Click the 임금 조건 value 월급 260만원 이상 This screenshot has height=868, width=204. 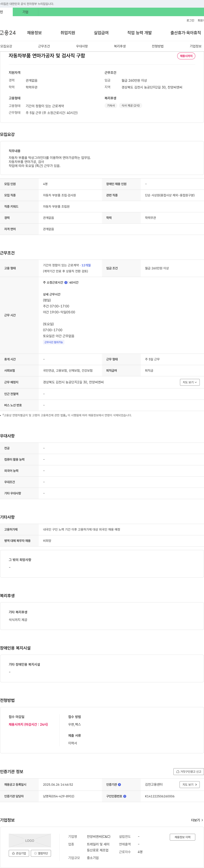click(157, 268)
